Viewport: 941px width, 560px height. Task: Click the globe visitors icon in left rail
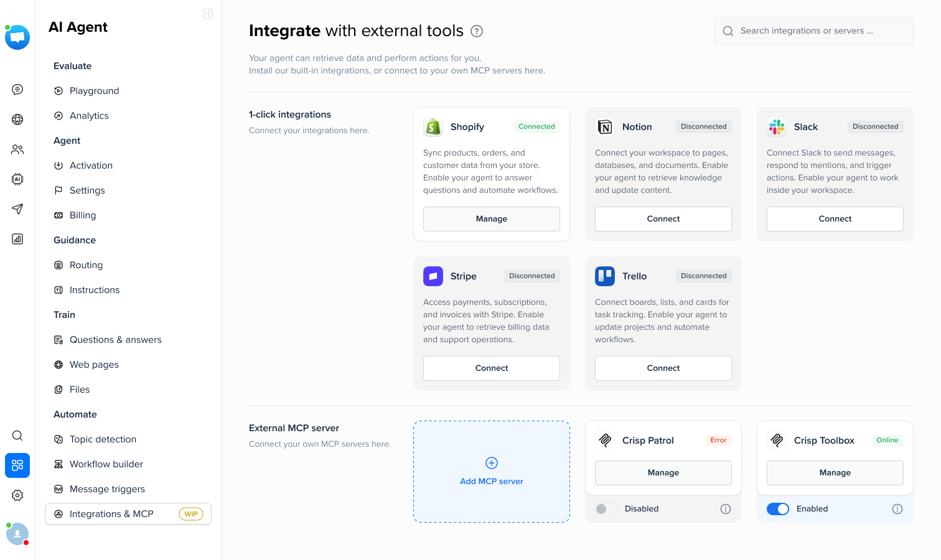(17, 119)
